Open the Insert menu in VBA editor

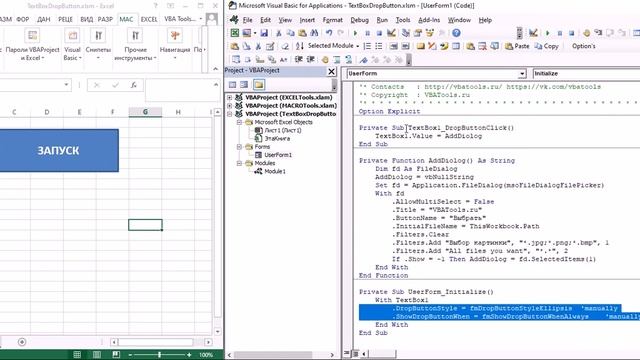click(x=307, y=20)
